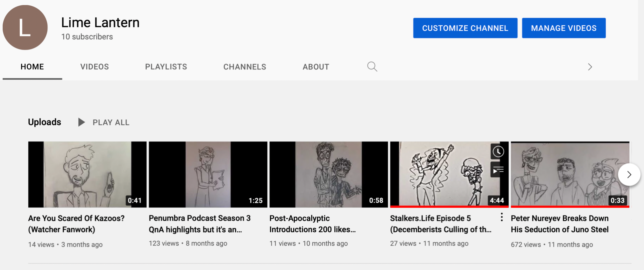
Task: Click the Uploads section heading
Action: pyautogui.click(x=44, y=122)
